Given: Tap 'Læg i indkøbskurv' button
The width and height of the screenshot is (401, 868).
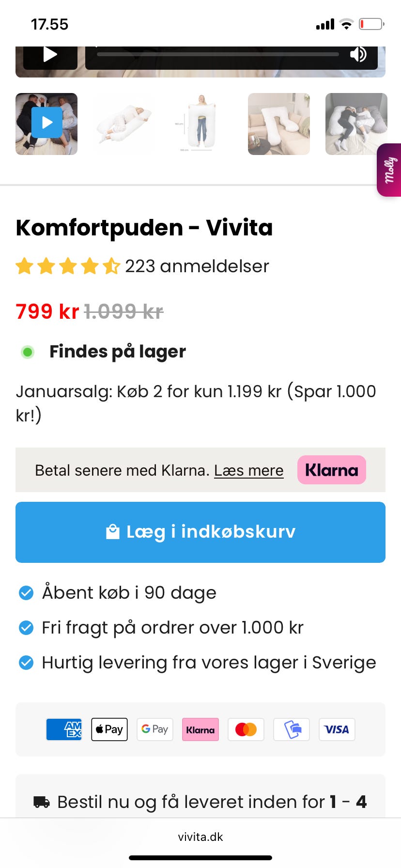Looking at the screenshot, I should [x=200, y=532].
